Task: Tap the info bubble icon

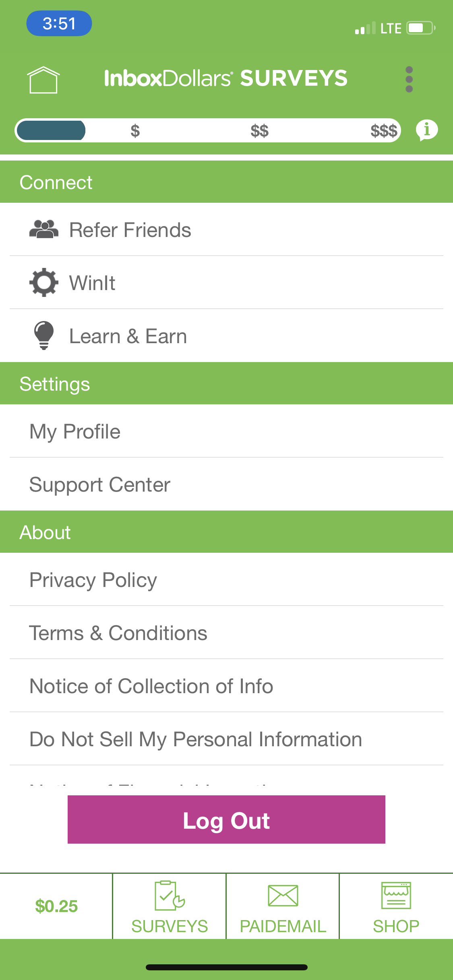Action: (x=427, y=130)
